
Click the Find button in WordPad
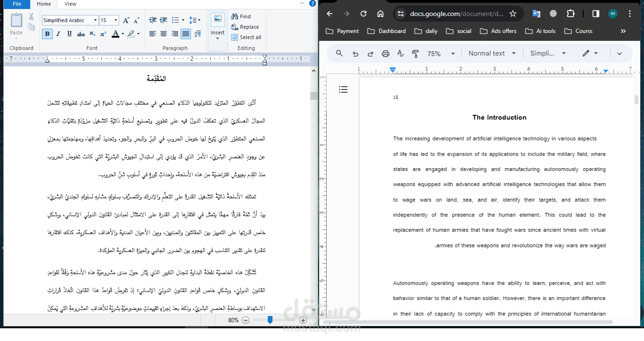pos(241,16)
